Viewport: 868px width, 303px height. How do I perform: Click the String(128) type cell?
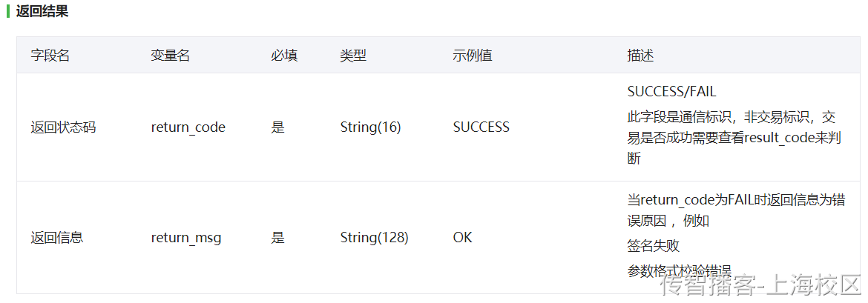tap(374, 238)
